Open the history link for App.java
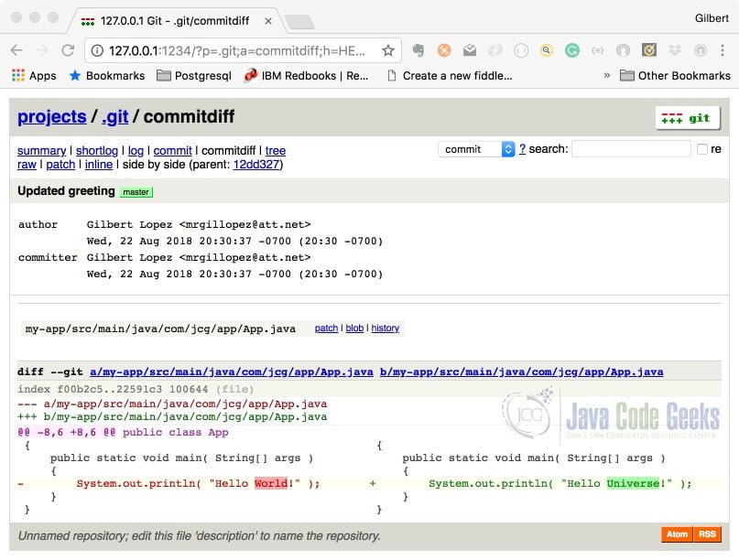The height and width of the screenshot is (560, 739). (385, 328)
